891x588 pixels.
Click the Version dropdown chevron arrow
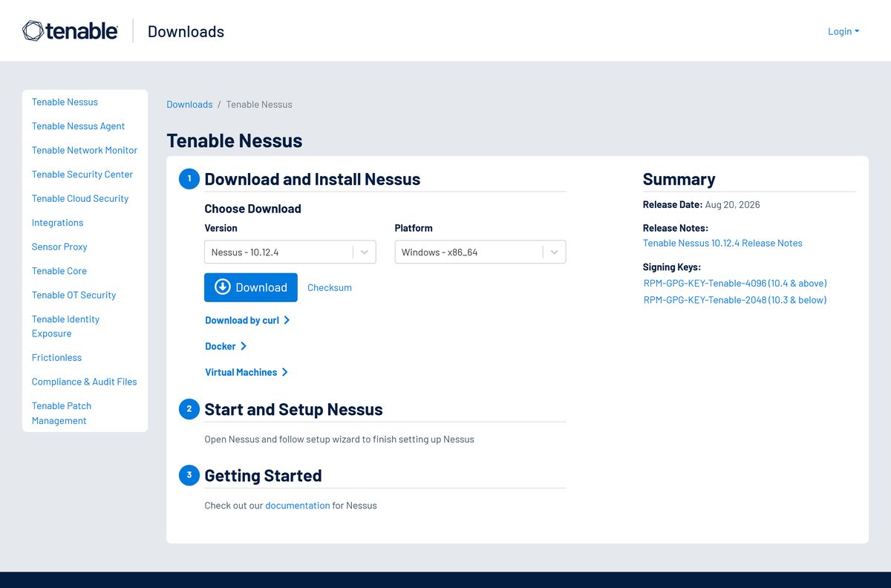(x=365, y=252)
